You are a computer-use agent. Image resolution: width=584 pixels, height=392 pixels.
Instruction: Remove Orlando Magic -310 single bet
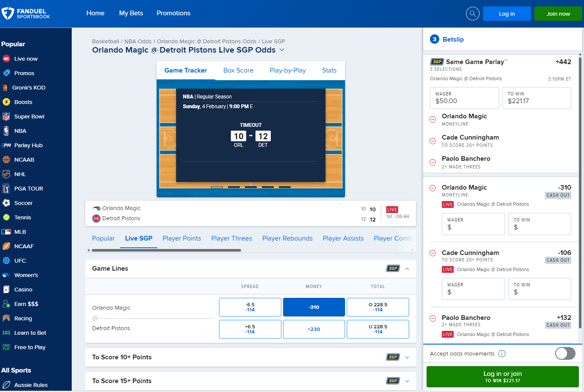[x=433, y=188]
